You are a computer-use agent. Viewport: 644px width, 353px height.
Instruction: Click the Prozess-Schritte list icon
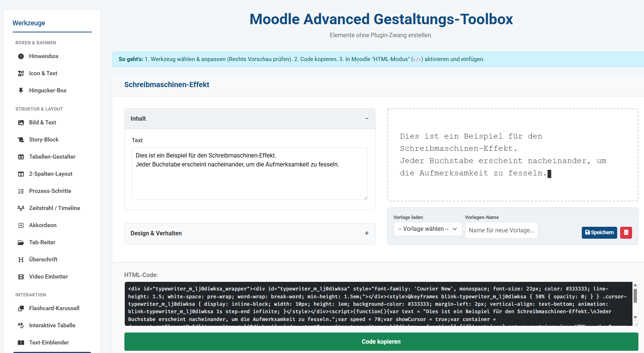click(21, 191)
